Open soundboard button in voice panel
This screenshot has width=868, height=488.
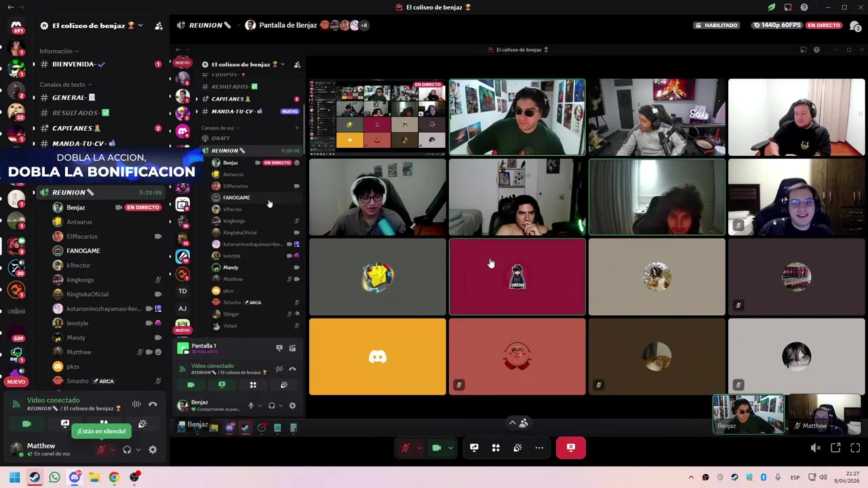coord(142,424)
